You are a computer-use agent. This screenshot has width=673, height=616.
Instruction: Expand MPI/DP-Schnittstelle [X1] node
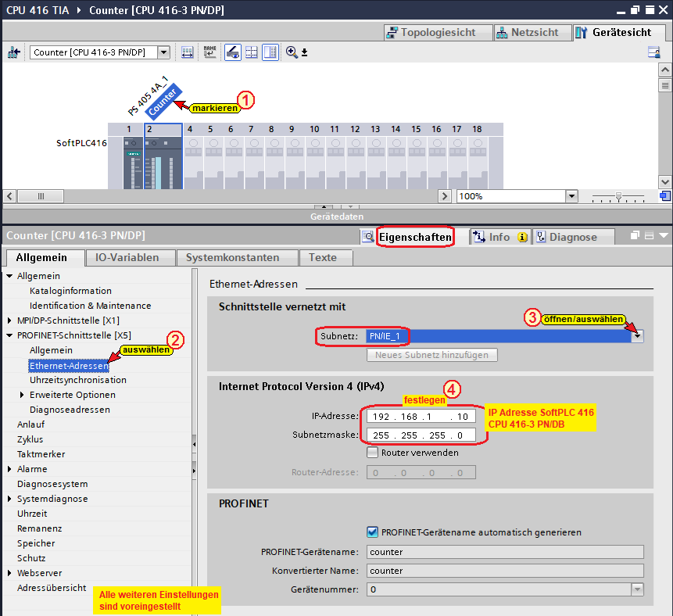click(x=9, y=321)
